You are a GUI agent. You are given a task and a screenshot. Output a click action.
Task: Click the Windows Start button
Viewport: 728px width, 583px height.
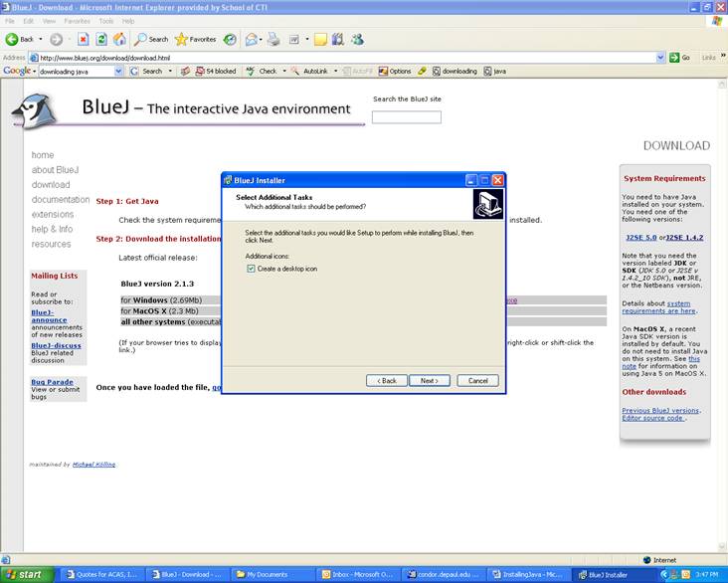click(28, 575)
